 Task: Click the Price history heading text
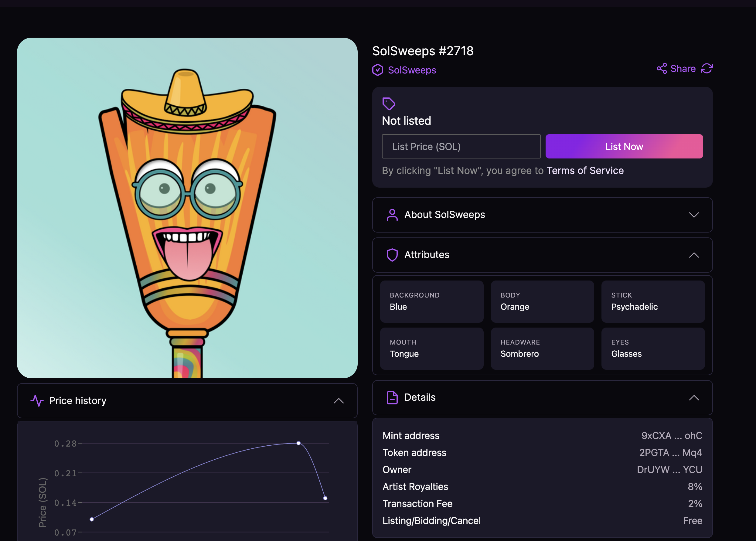pyautogui.click(x=78, y=400)
